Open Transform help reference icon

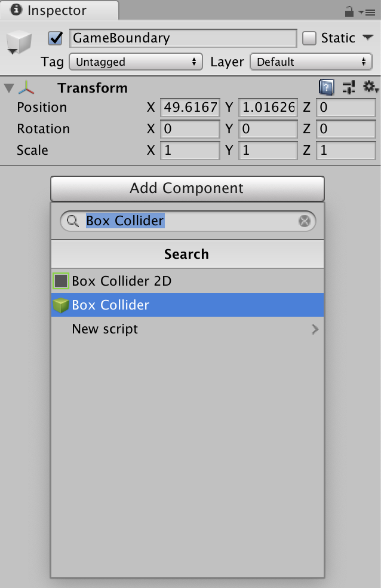pyautogui.click(x=326, y=88)
